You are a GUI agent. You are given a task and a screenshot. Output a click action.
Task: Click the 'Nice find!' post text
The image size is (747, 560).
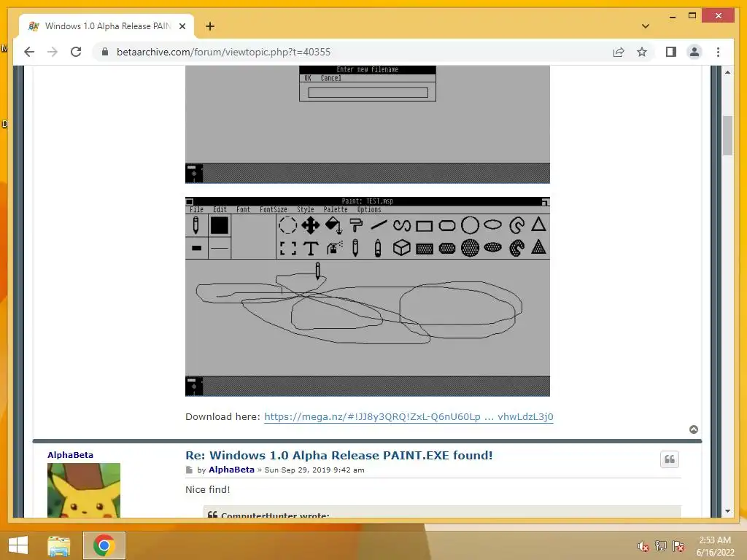pyautogui.click(x=208, y=489)
